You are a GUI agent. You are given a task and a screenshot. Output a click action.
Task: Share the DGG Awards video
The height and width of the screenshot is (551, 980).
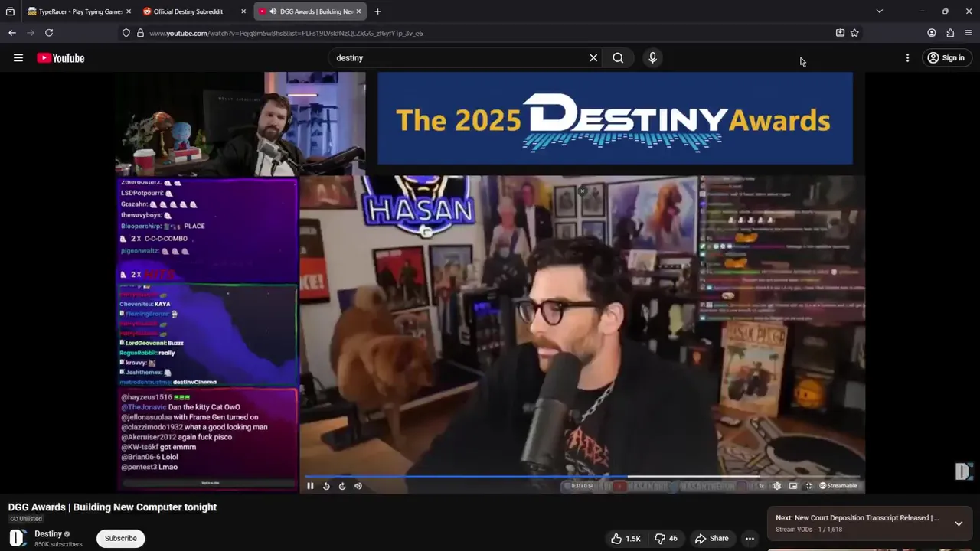[x=711, y=539]
